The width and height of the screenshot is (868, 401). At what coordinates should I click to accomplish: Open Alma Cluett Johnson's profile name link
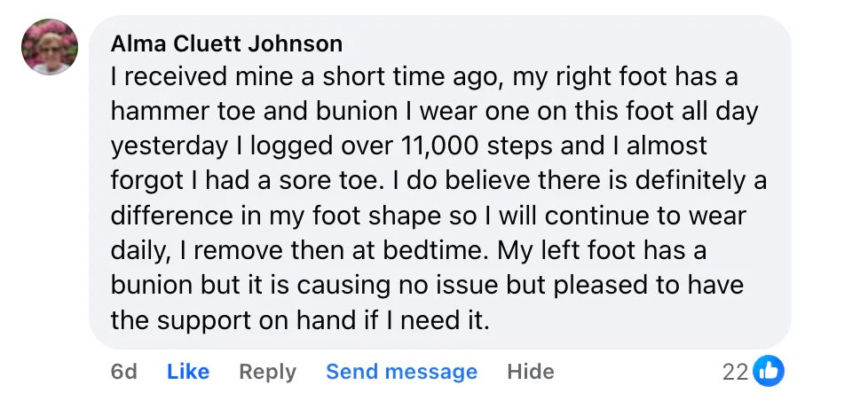coord(226,43)
